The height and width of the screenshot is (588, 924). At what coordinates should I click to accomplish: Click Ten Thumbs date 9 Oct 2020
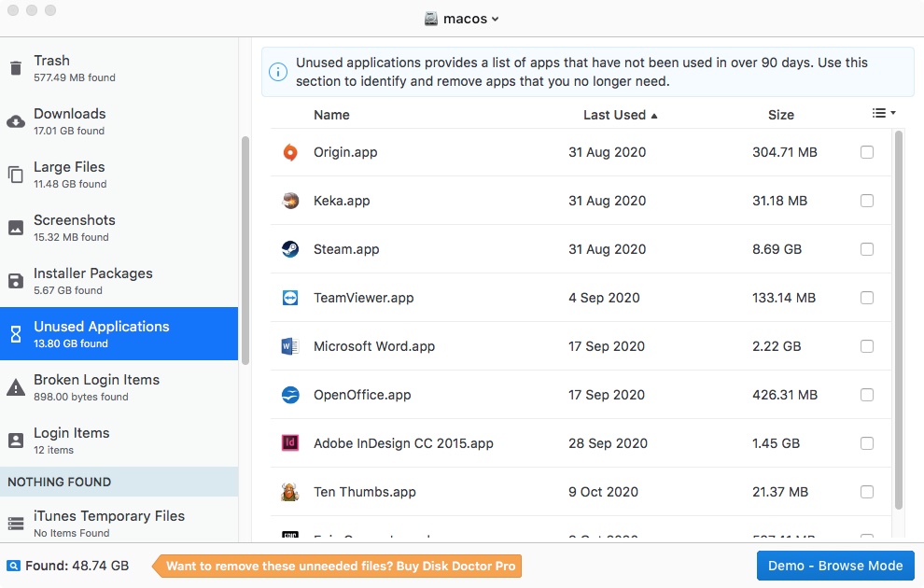604,492
